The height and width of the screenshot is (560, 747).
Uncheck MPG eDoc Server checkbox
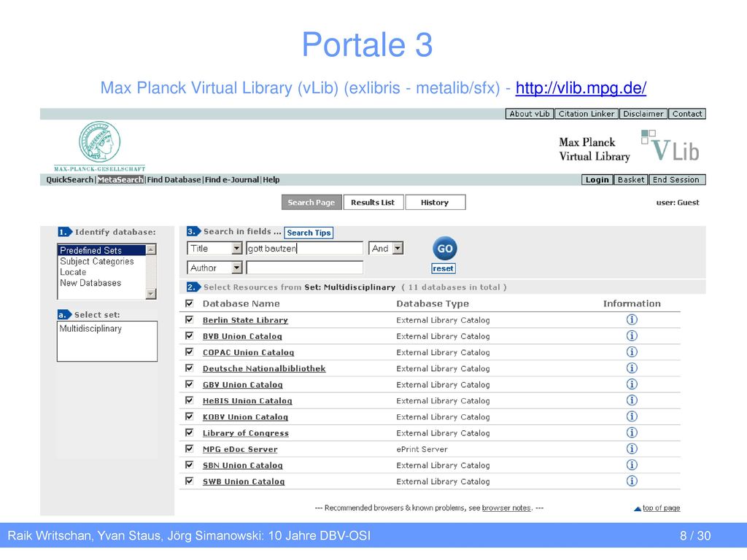pos(190,448)
